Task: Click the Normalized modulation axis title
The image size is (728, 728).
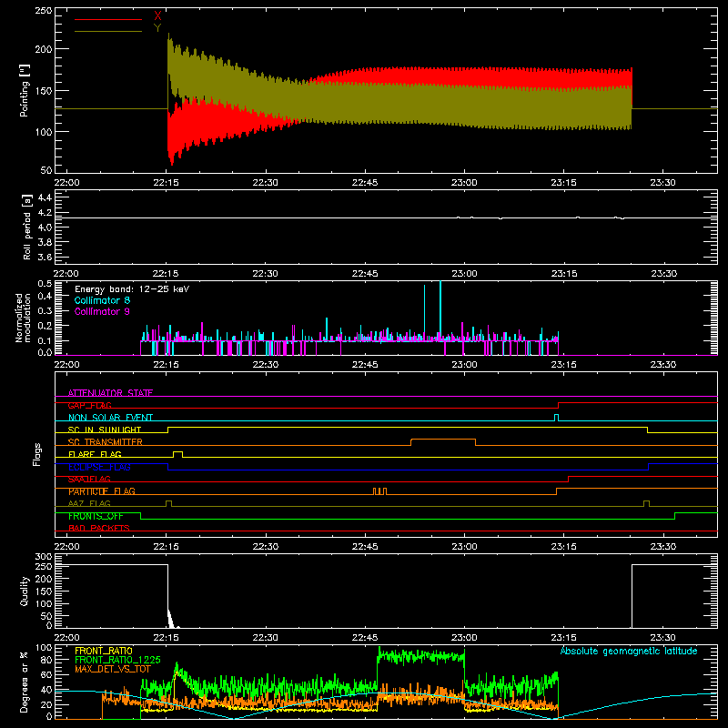Action: tap(24, 318)
